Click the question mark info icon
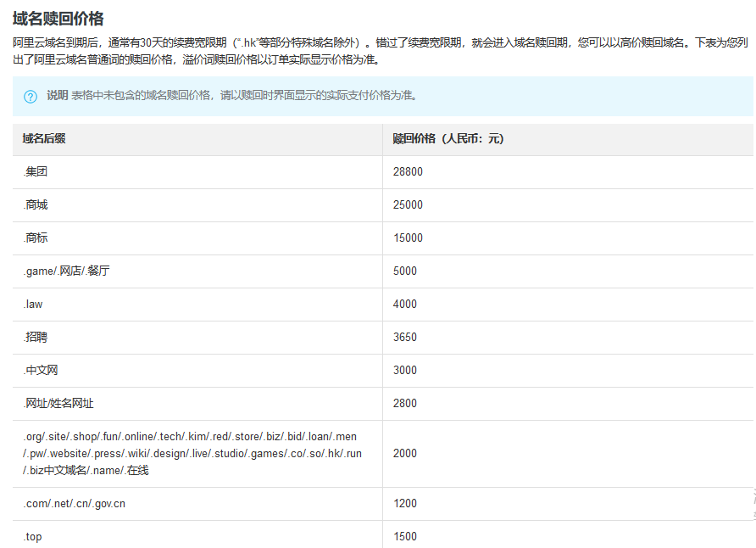The image size is (756, 548). click(31, 97)
